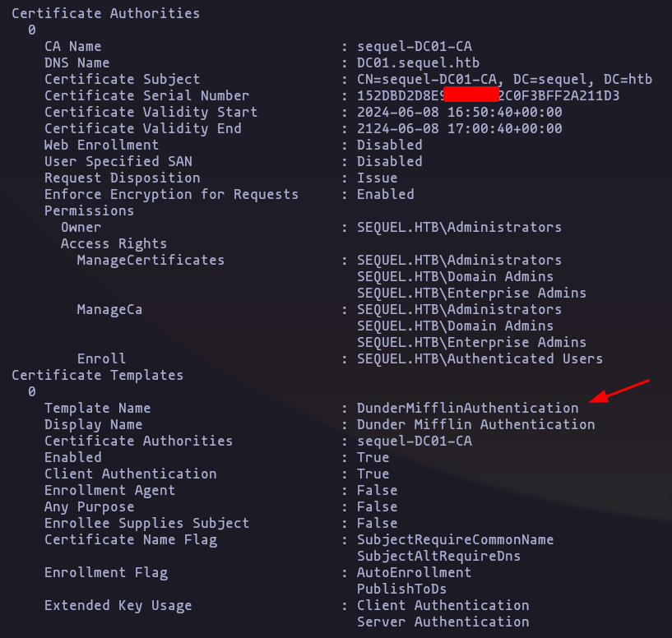The height and width of the screenshot is (638, 672).
Task: Click the Web Enrollment Disabled value
Action: [x=390, y=145]
